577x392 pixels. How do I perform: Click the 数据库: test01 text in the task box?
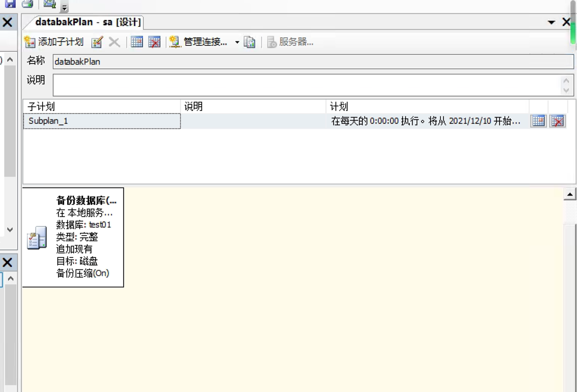click(x=84, y=225)
